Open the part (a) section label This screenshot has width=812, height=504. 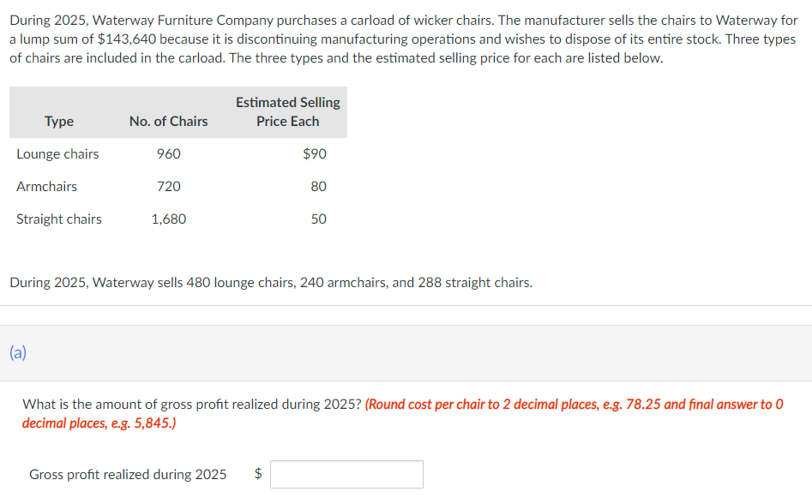pyautogui.click(x=18, y=352)
